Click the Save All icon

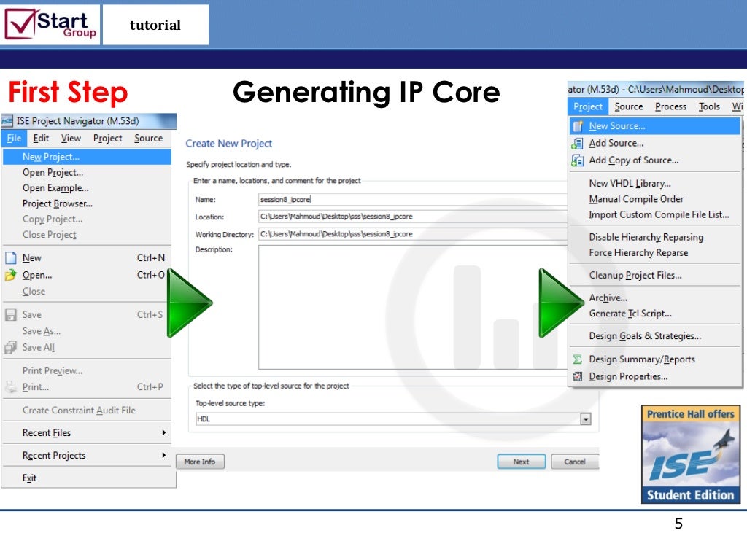pos(10,348)
